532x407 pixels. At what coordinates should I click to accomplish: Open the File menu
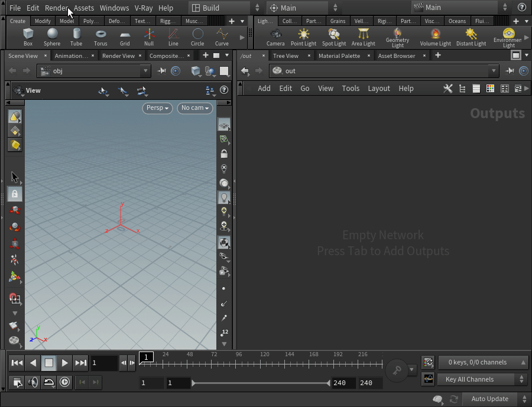15,8
